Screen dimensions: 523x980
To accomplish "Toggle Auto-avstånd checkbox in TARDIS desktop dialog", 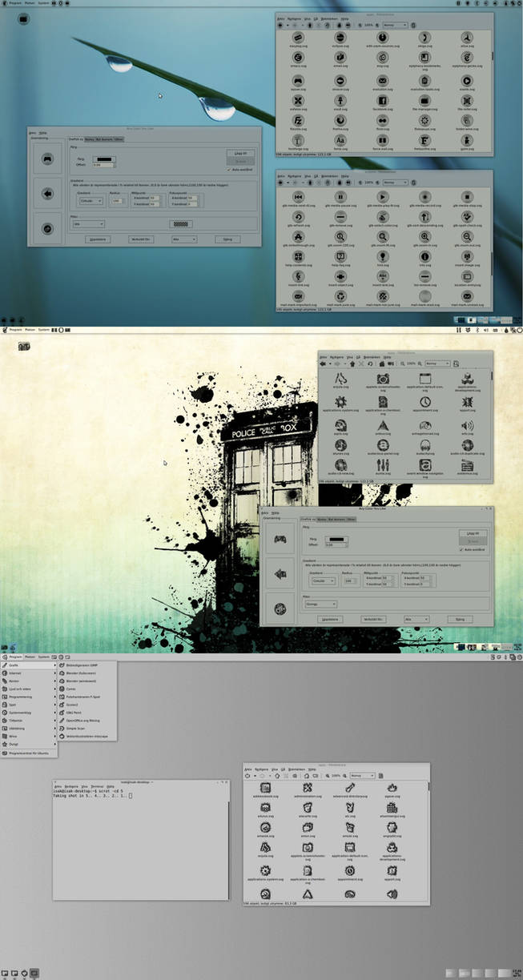I will [461, 550].
